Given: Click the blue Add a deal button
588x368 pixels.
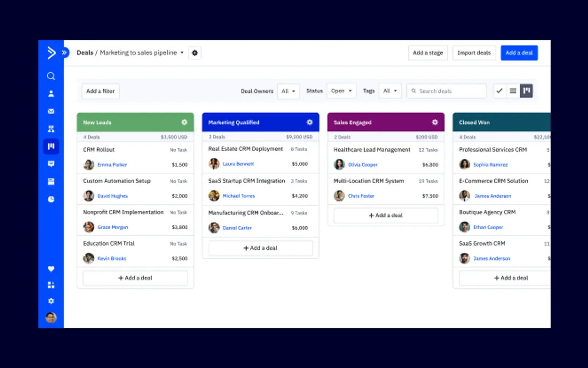Looking at the screenshot, I should coord(519,53).
